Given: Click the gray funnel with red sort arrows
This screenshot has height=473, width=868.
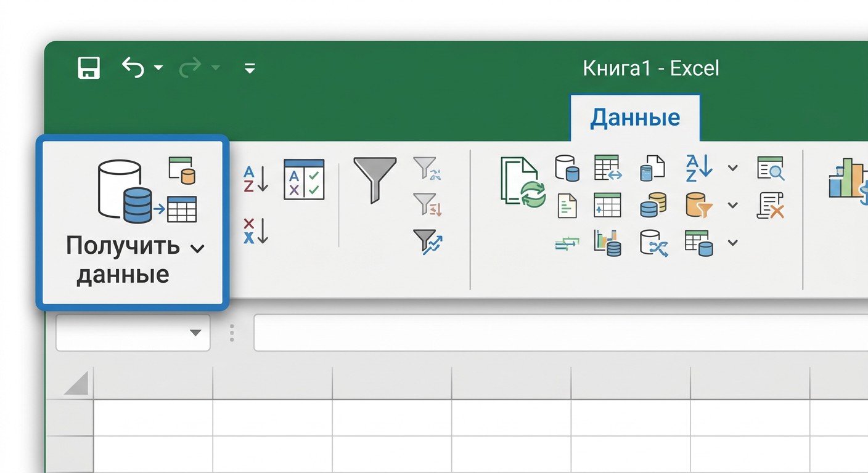Looking at the screenshot, I should pyautogui.click(x=427, y=204).
